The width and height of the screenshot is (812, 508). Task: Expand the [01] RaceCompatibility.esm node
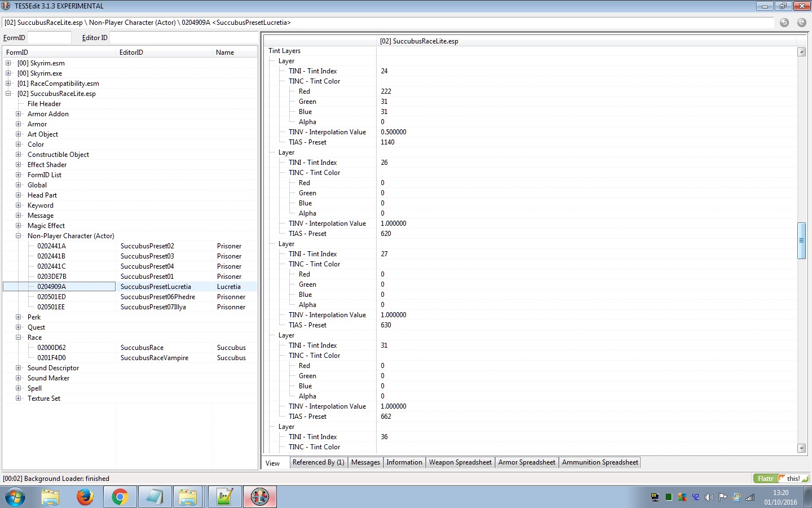click(8, 84)
